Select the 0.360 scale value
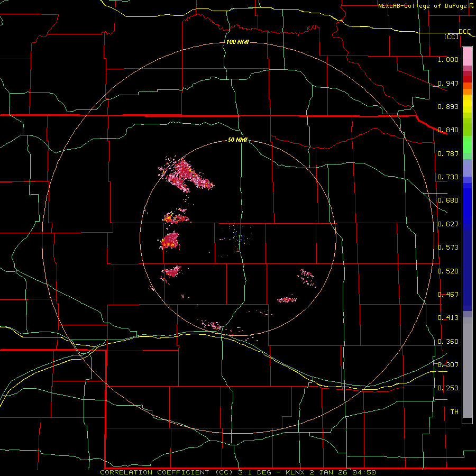The height and width of the screenshot is (476, 476). [448, 342]
